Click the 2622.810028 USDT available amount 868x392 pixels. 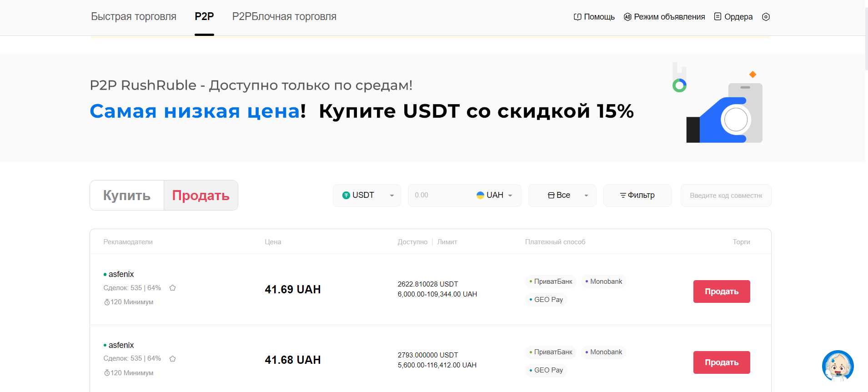coord(428,284)
